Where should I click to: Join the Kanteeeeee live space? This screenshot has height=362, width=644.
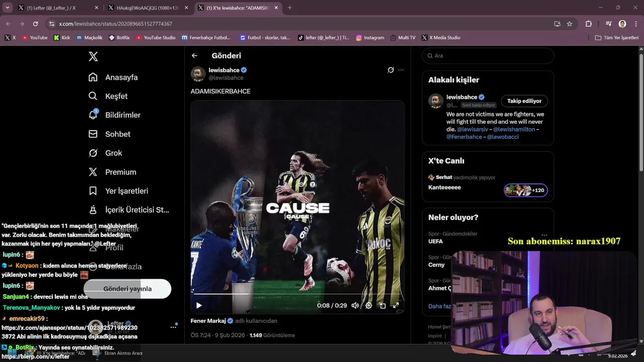[445, 188]
